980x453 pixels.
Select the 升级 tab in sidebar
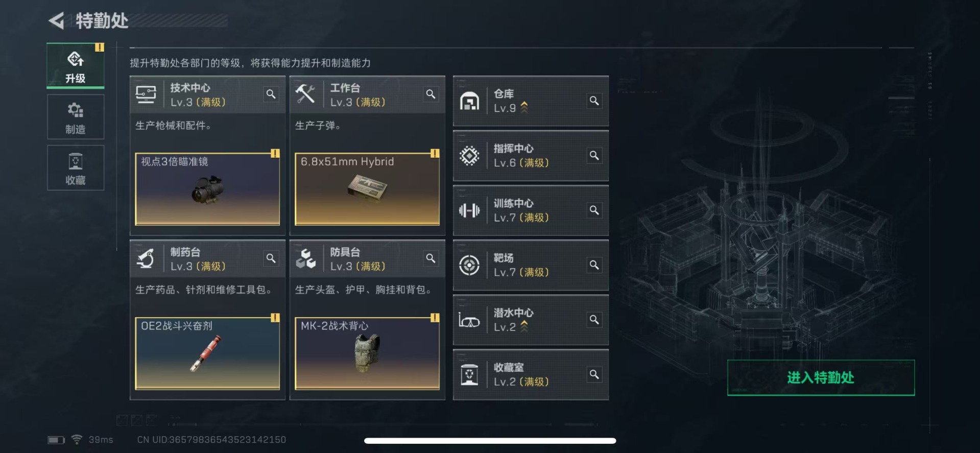coord(76,66)
